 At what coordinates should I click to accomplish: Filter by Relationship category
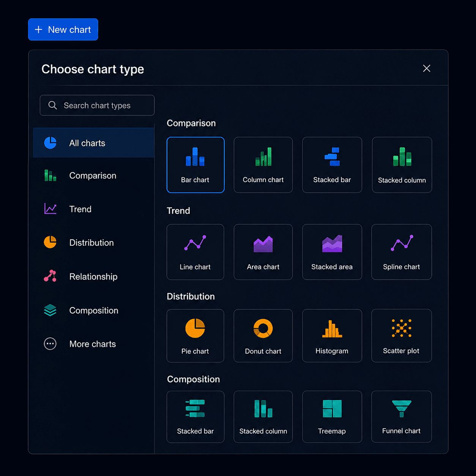coord(94,277)
